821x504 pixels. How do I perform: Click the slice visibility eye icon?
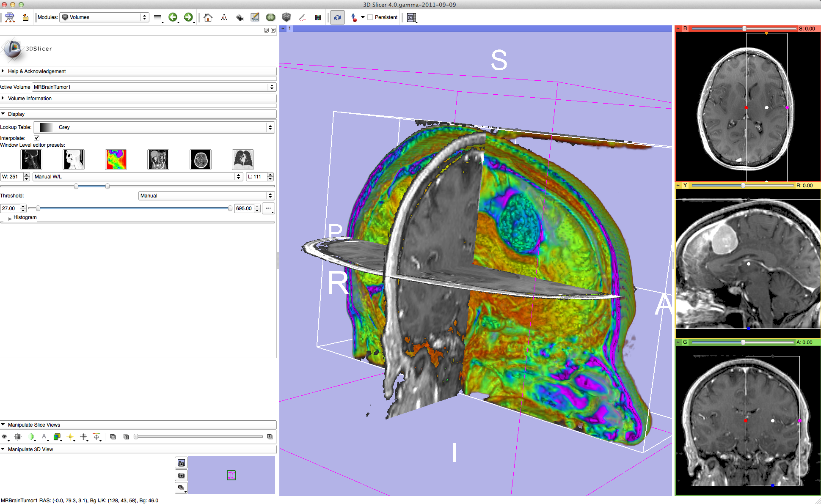4,437
